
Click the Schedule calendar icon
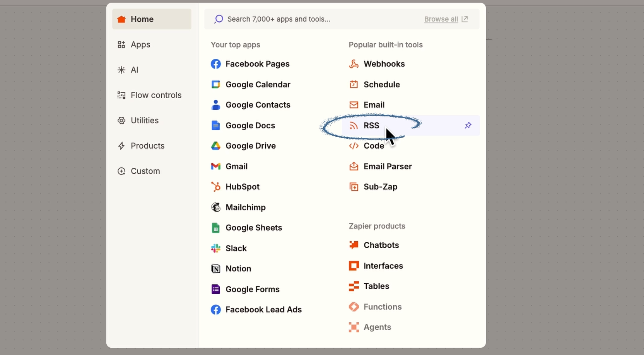coord(354,84)
